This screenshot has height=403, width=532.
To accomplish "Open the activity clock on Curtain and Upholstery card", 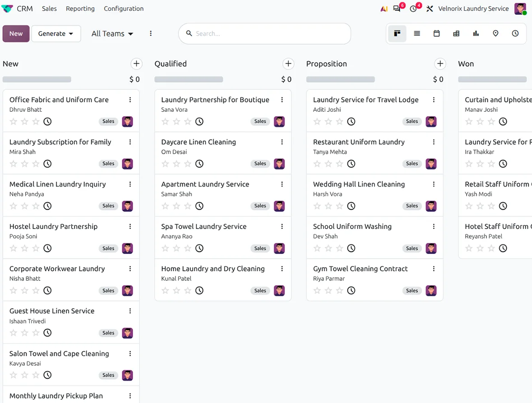I will [503, 121].
